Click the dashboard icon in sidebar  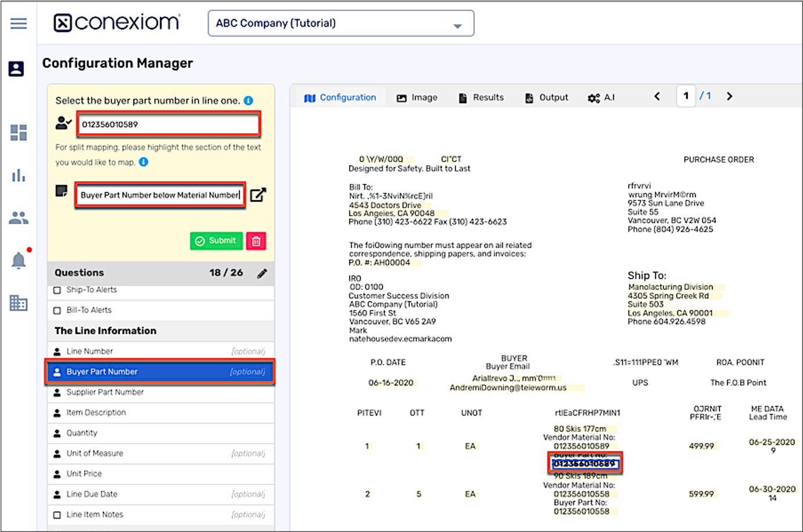pos(19,133)
